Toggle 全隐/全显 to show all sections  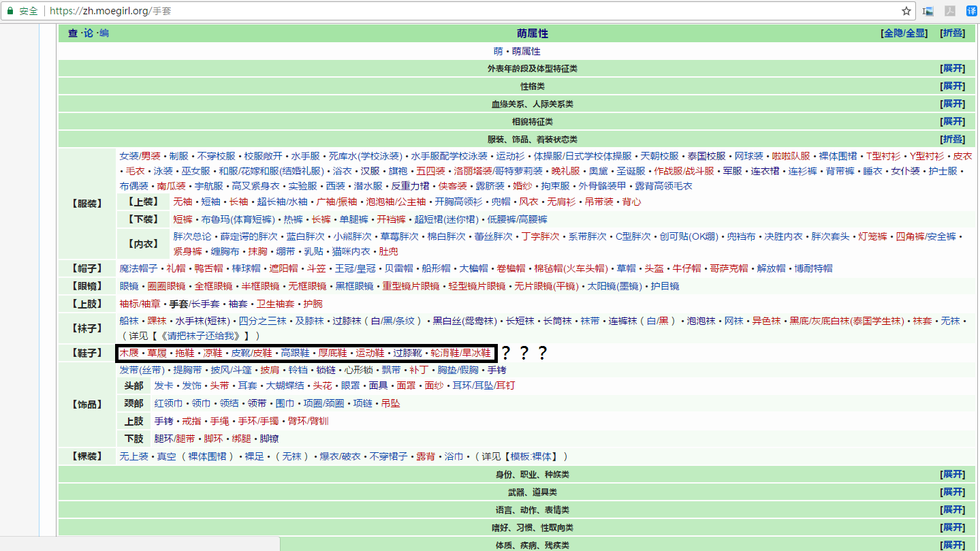[x=917, y=33]
